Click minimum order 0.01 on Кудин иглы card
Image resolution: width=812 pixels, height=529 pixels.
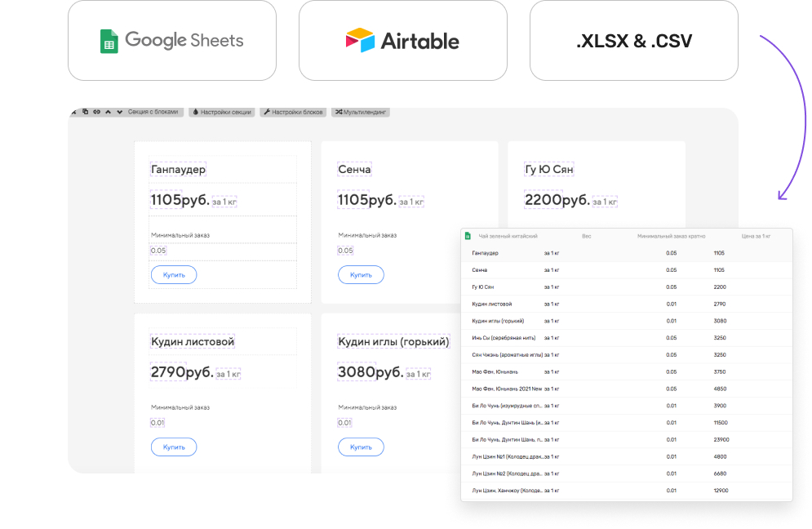coord(344,423)
